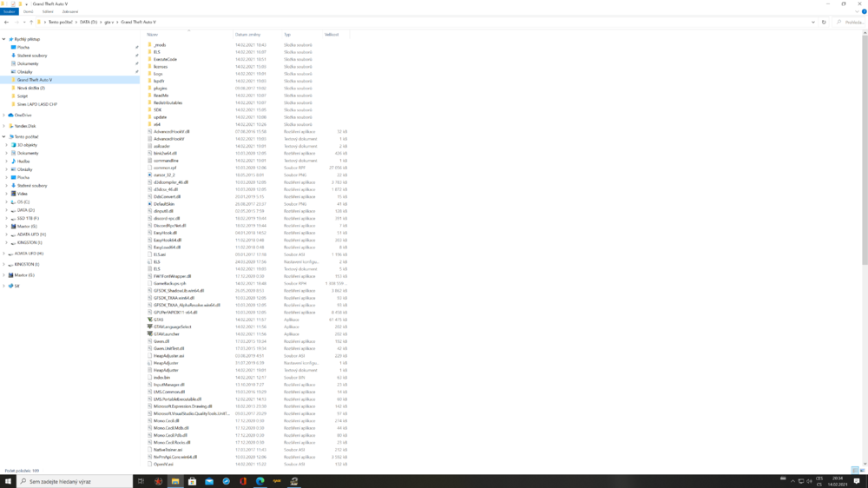Select the OpenIV.asi file
868x488 pixels.
163,465
